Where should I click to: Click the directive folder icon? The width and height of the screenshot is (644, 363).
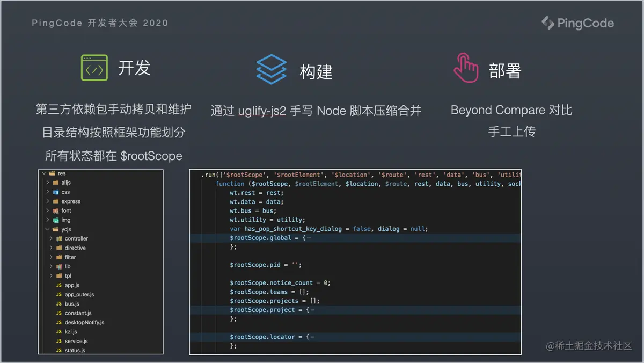pos(59,248)
